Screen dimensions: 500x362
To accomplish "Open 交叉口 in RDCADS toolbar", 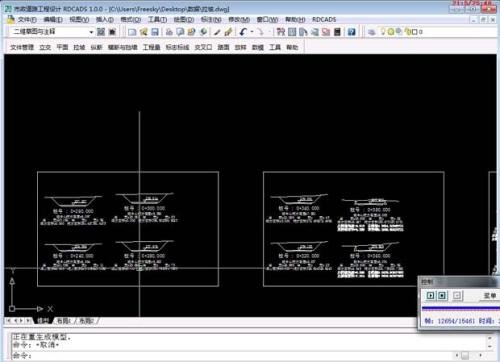I will coord(203,47).
